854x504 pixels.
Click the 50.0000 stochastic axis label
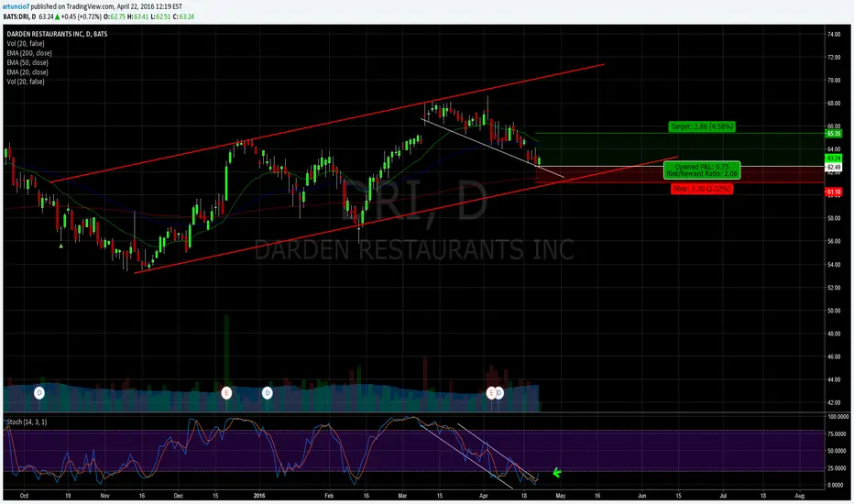click(x=838, y=451)
